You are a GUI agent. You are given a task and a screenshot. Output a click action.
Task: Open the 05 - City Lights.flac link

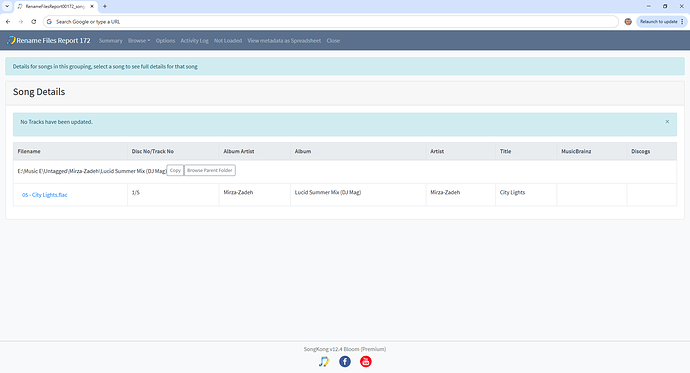[x=44, y=195]
